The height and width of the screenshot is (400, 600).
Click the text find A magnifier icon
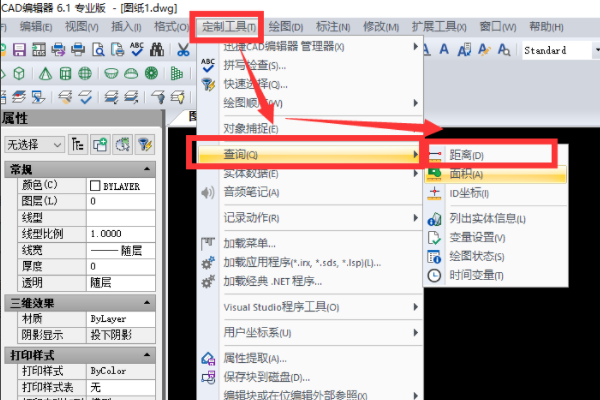coord(504,49)
